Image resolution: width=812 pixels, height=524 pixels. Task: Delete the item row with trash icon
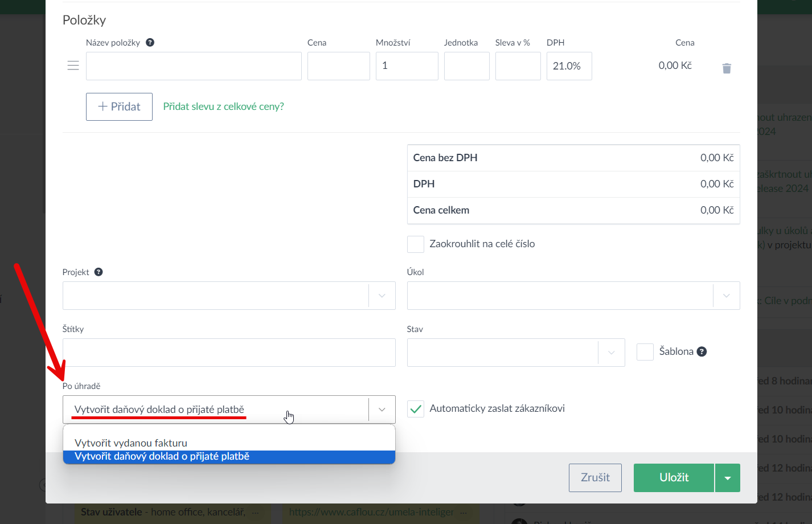click(727, 68)
